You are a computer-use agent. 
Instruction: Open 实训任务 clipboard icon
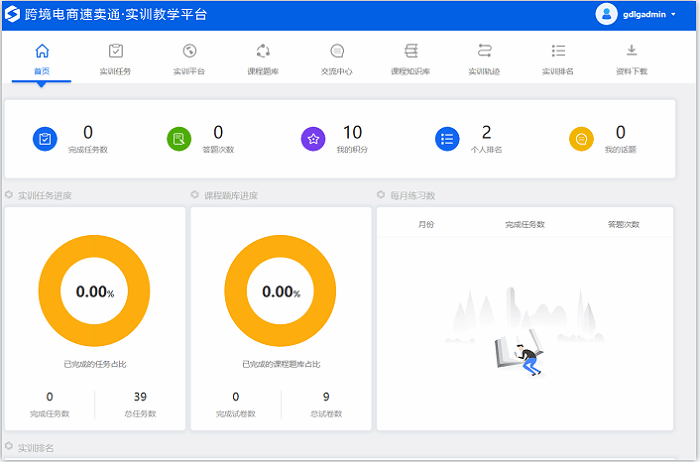point(116,51)
